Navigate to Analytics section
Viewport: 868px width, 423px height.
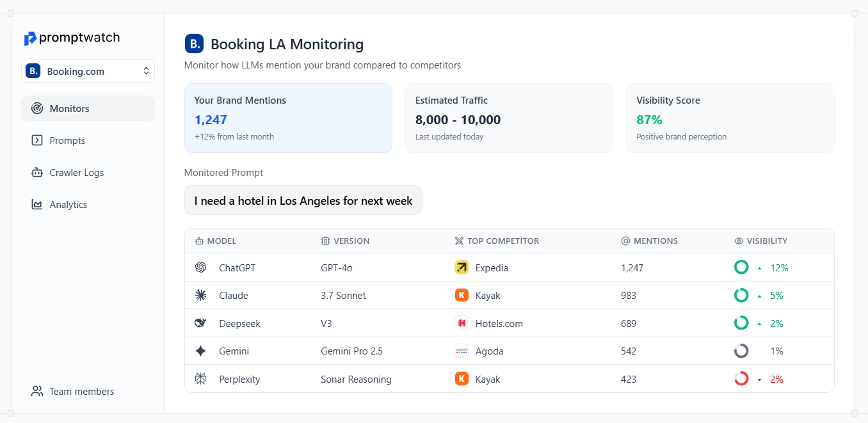pos(88,204)
